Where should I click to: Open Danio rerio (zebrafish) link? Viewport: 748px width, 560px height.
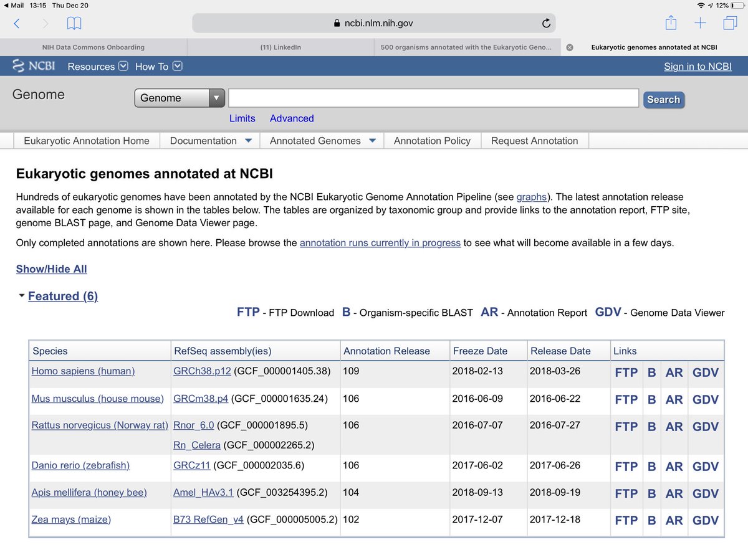click(x=80, y=465)
